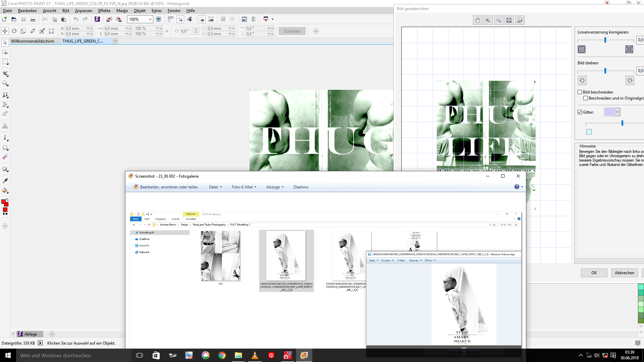Viewport: 644px width, 362px height.
Task: Open the Anpassen menu
Action: tap(84, 11)
